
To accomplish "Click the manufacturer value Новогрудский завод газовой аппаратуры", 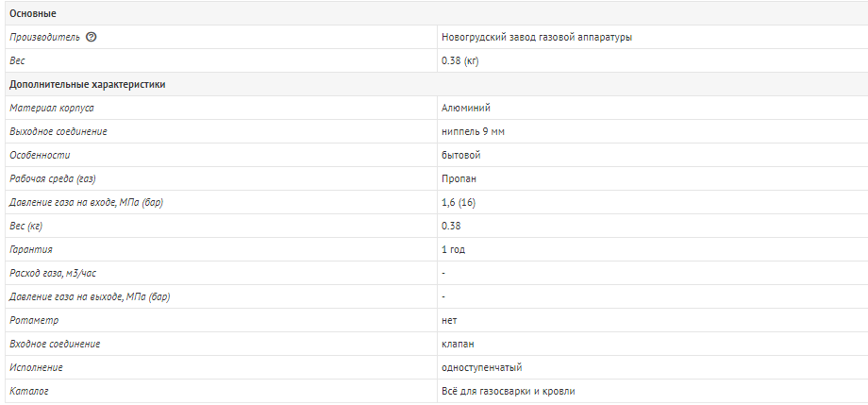I will 537,37.
